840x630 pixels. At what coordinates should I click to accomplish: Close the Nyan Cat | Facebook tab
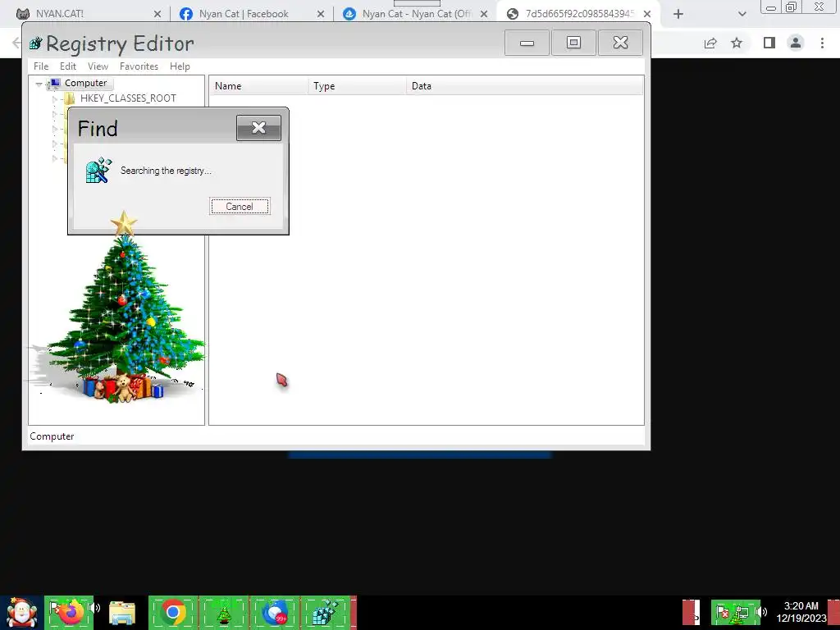(321, 14)
